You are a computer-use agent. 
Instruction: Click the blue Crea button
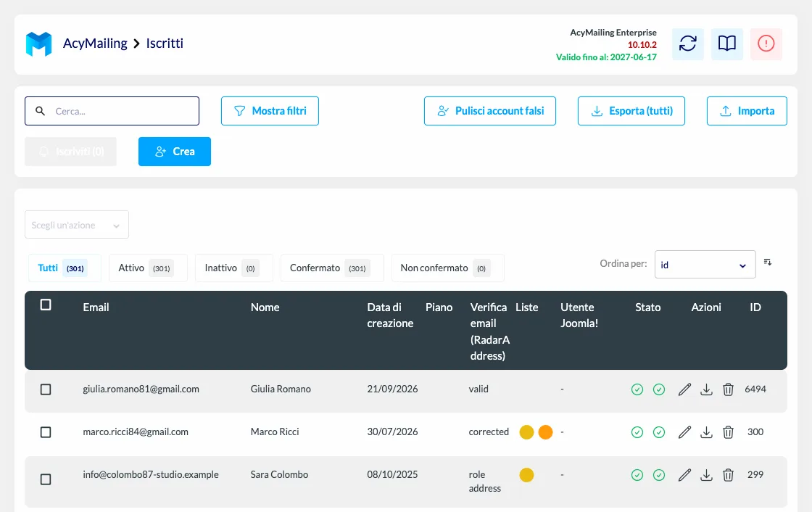pyautogui.click(x=175, y=152)
